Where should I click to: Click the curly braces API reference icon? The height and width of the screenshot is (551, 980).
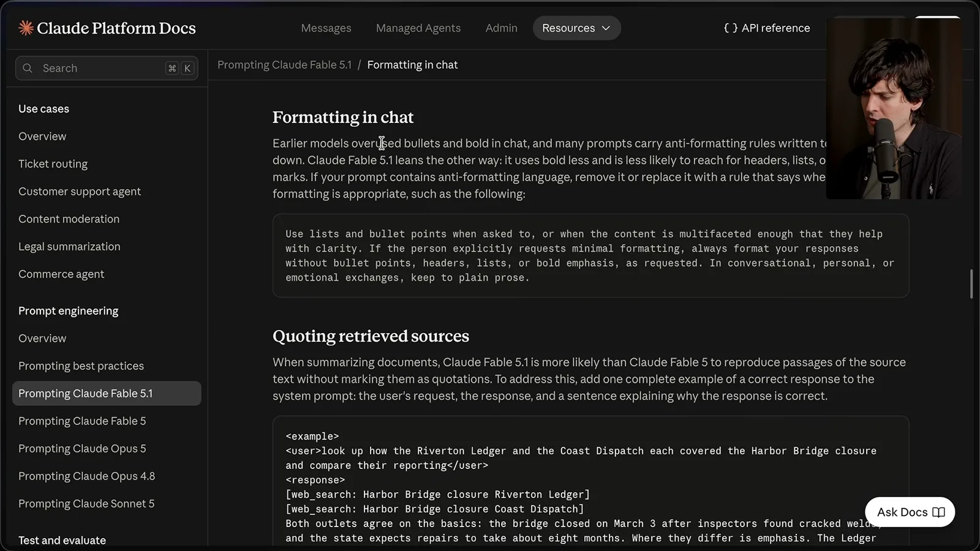point(730,28)
